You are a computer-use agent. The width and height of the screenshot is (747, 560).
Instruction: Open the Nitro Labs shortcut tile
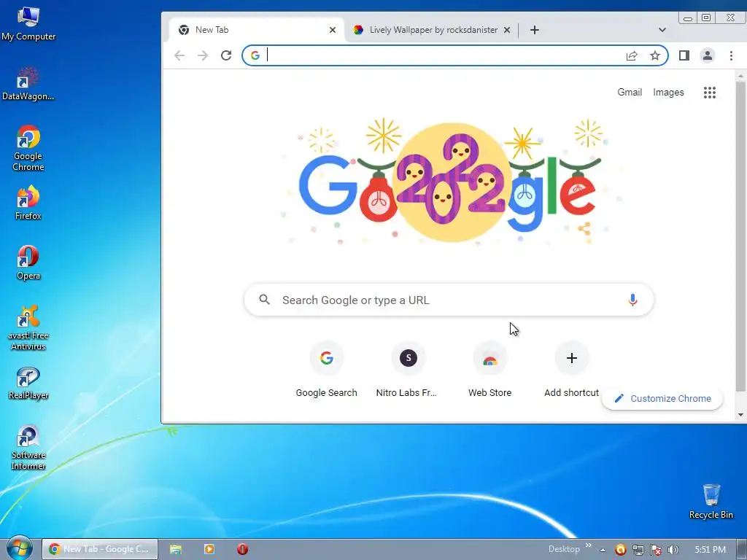408,370
